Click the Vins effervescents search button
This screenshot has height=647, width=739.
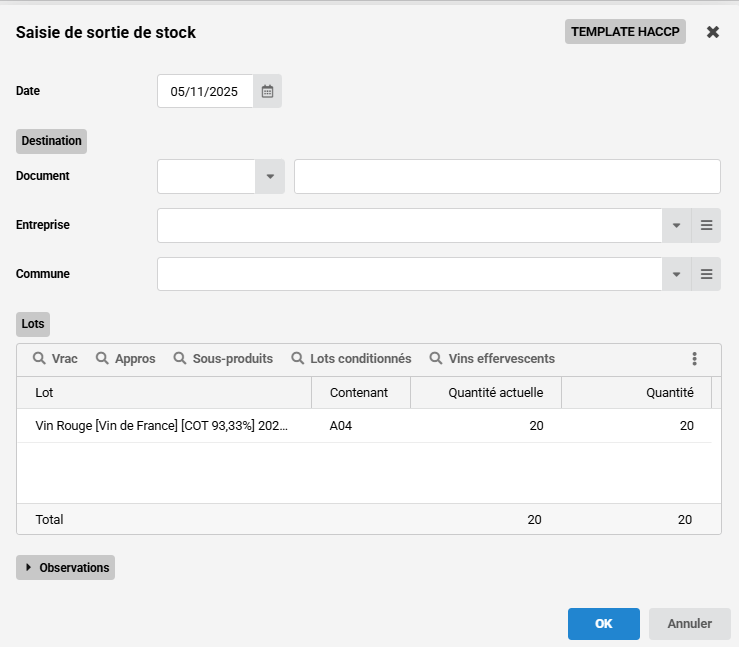point(492,359)
